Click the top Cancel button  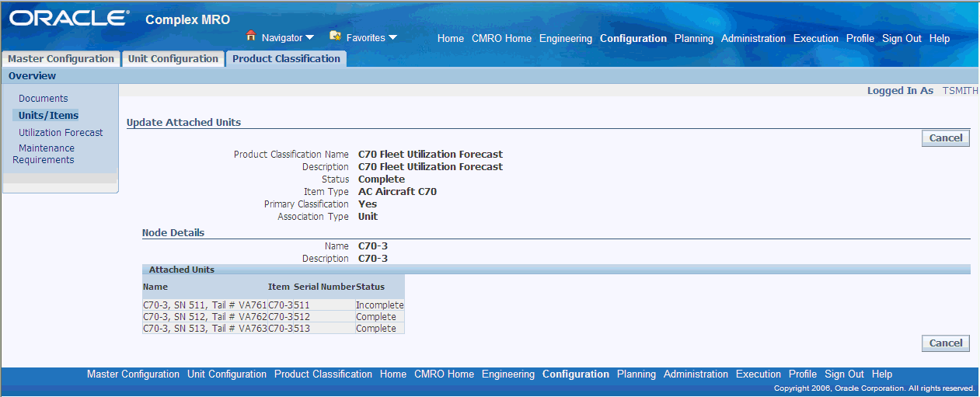pos(946,138)
